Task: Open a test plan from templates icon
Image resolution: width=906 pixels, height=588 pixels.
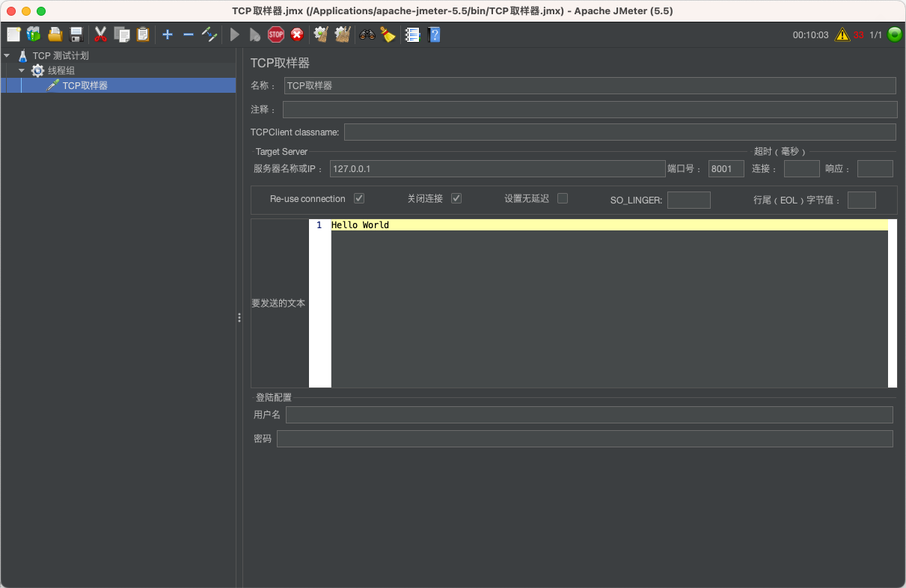Action: 32,34
